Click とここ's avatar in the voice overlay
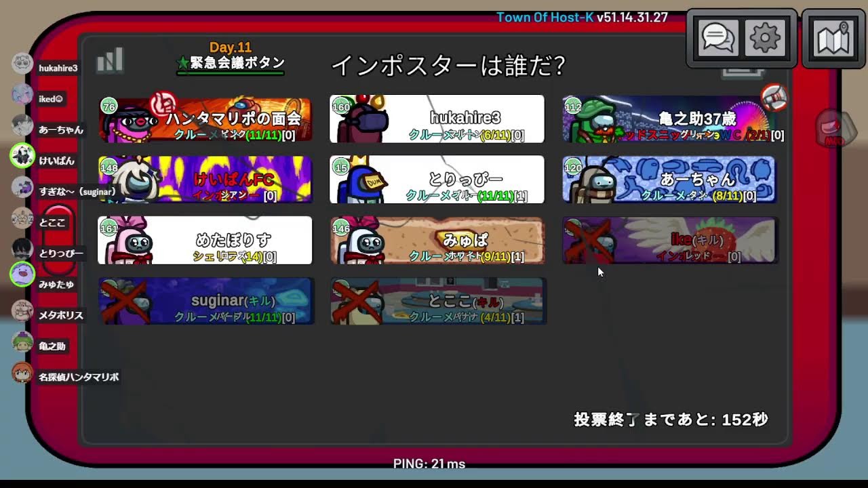 22,218
